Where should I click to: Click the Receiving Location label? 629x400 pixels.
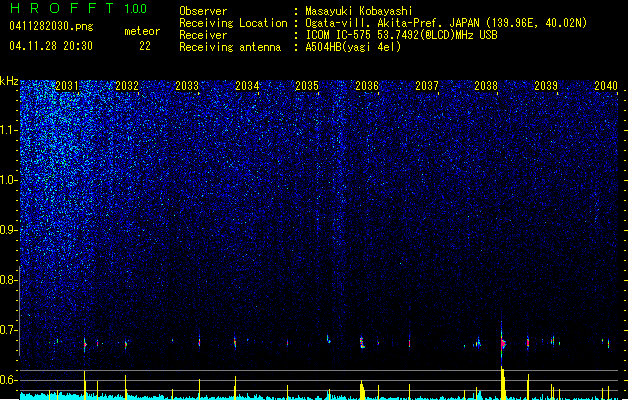[233, 23]
